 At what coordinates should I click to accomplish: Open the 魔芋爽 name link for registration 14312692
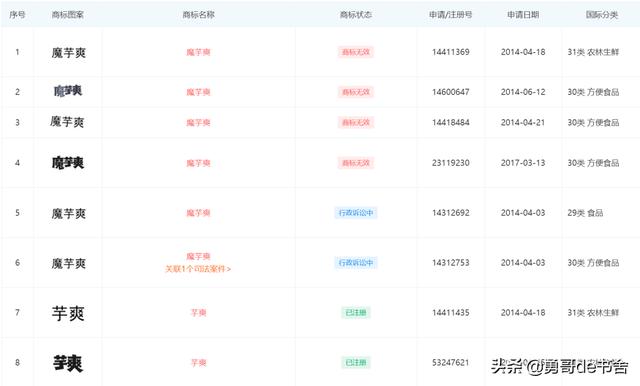pos(198,213)
